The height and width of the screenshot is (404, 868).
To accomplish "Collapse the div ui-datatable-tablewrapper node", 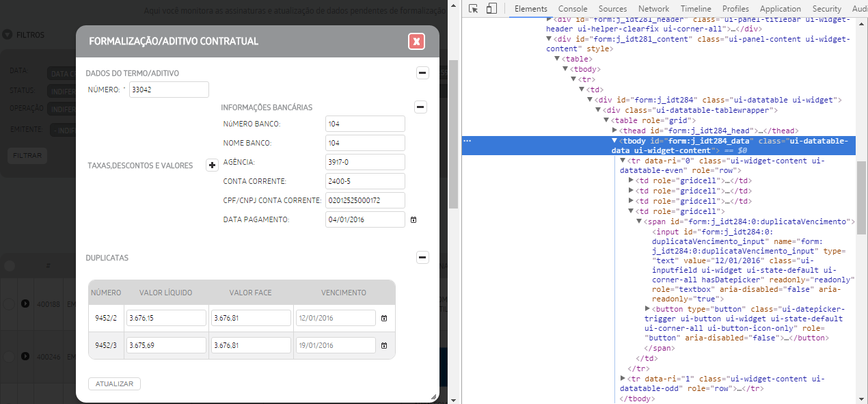I will coord(598,110).
